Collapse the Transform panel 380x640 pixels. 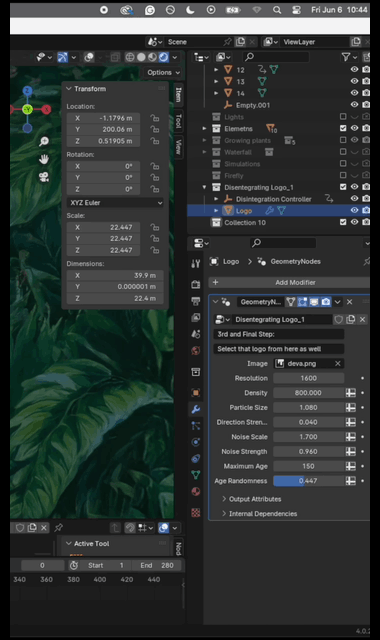[69, 89]
